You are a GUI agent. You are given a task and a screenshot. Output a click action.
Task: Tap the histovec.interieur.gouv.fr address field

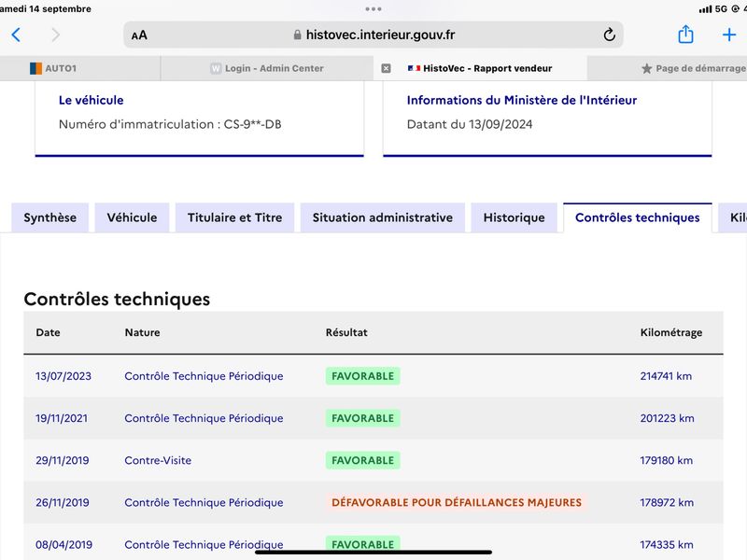373,35
